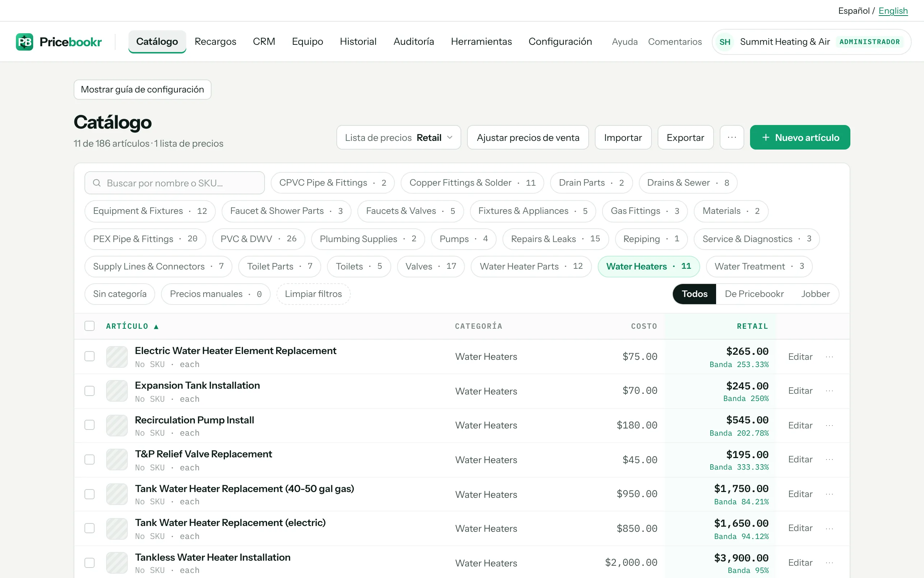Open the Ayuda link
The height and width of the screenshot is (578, 924).
click(x=624, y=42)
